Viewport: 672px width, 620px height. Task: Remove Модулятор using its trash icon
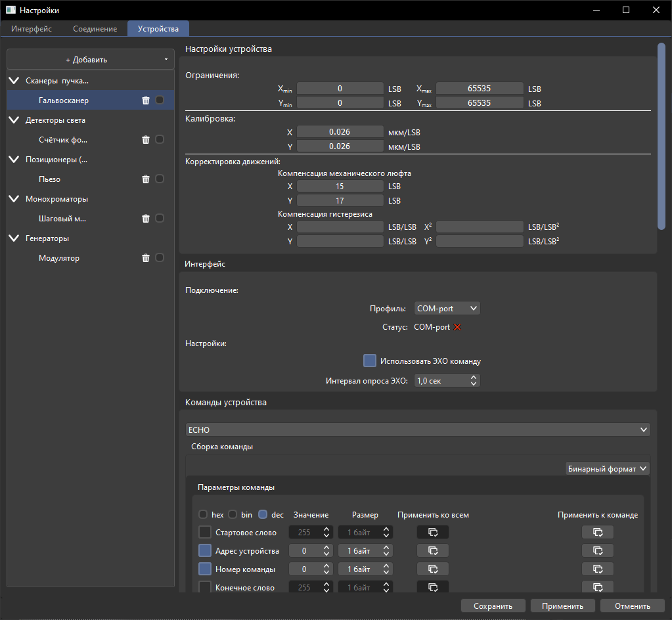[146, 258]
